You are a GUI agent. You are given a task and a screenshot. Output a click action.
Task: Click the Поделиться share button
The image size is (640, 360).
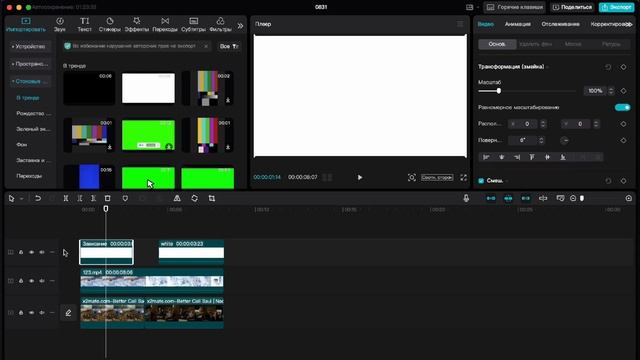[572, 7]
